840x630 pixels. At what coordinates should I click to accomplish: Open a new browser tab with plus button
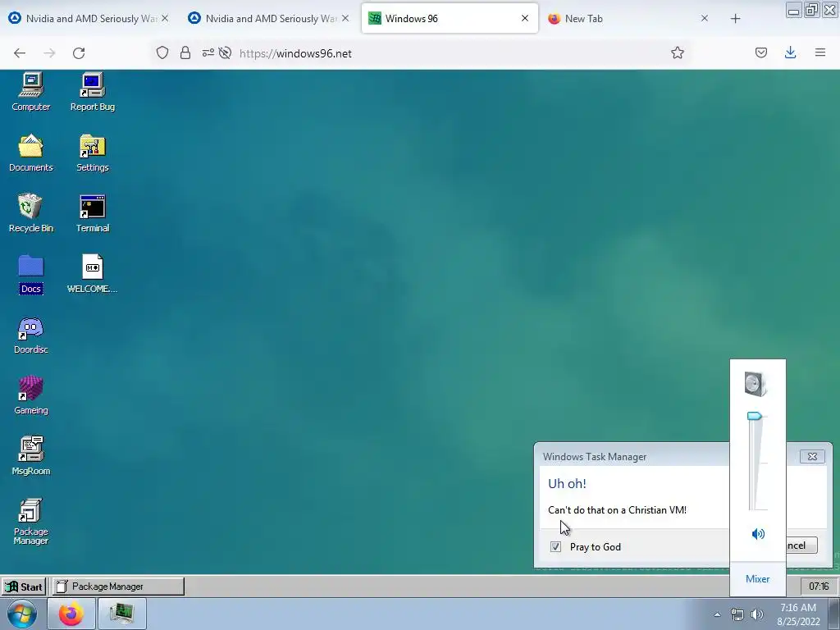(x=736, y=19)
